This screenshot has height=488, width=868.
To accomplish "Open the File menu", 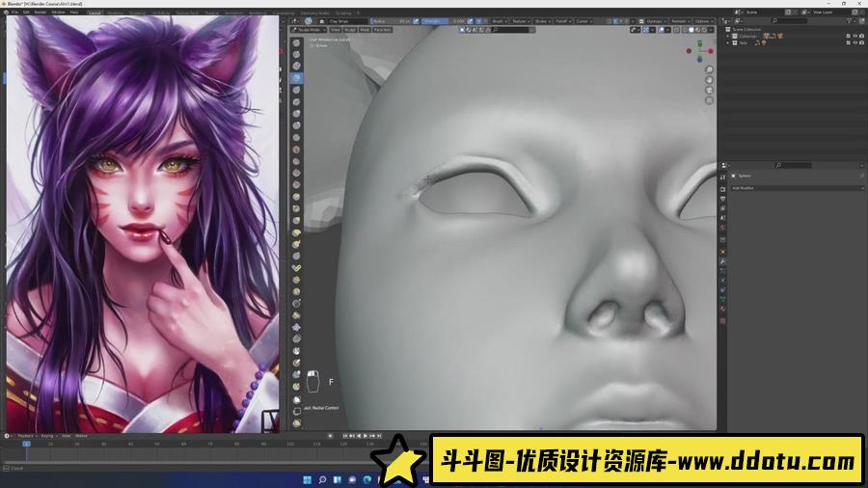I will click(14, 13).
